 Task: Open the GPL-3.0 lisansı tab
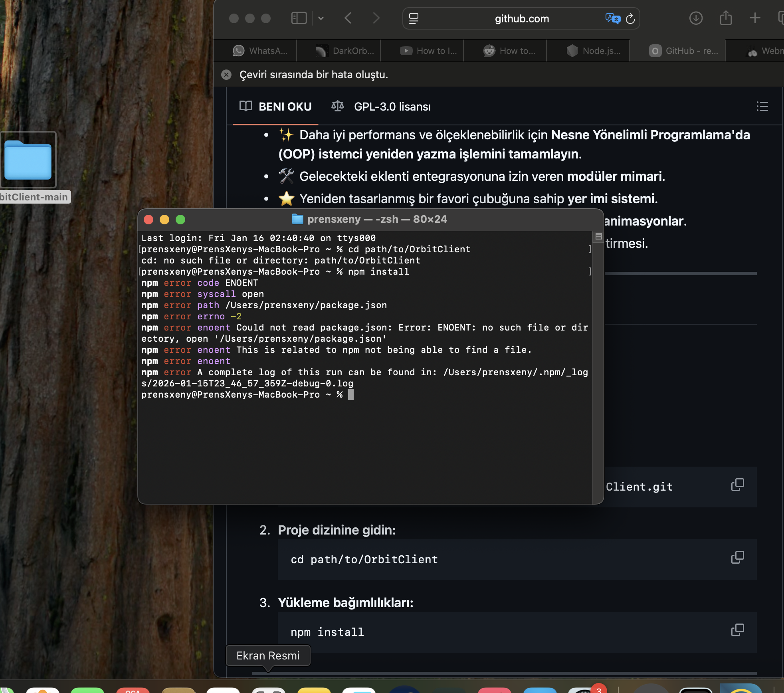pyautogui.click(x=381, y=107)
